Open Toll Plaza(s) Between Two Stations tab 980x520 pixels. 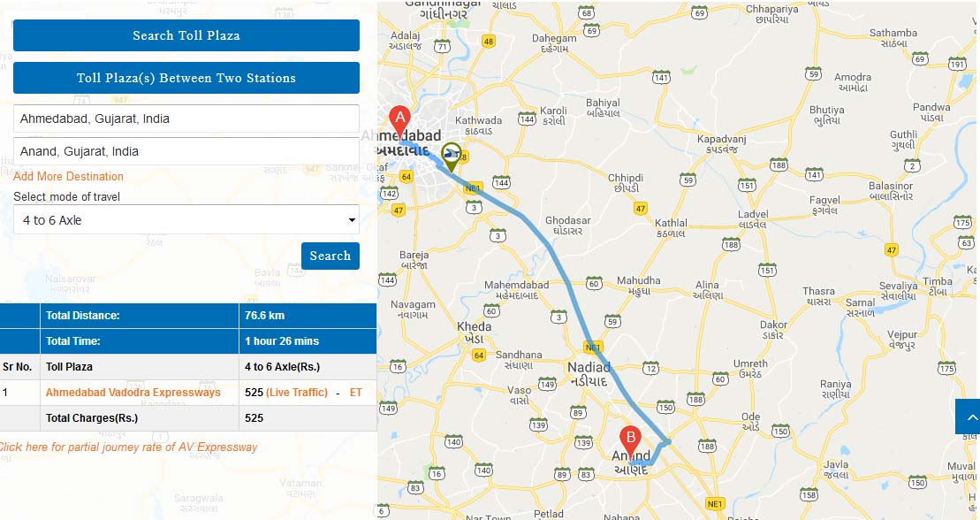[186, 78]
